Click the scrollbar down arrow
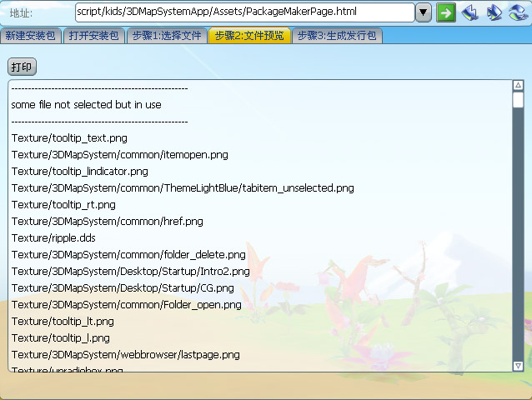The width and height of the screenshot is (532, 400). (518, 366)
